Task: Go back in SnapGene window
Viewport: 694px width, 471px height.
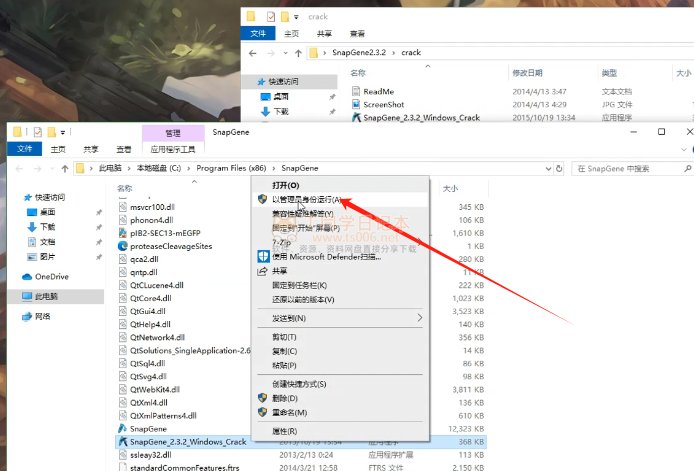Action: tap(19, 169)
